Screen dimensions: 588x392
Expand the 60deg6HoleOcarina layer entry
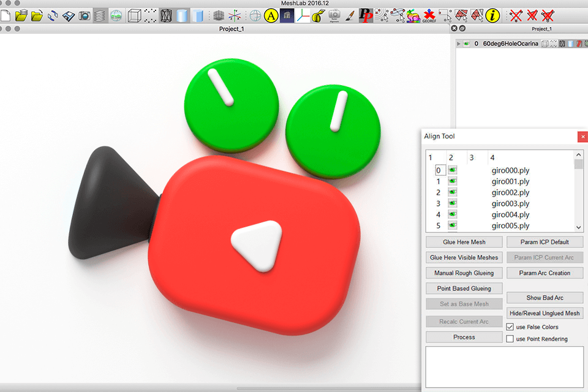pos(459,44)
